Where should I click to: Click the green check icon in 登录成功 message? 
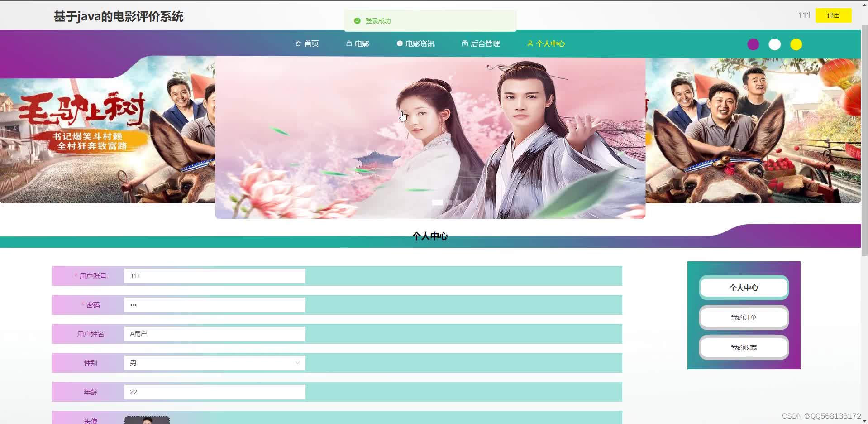click(x=357, y=21)
